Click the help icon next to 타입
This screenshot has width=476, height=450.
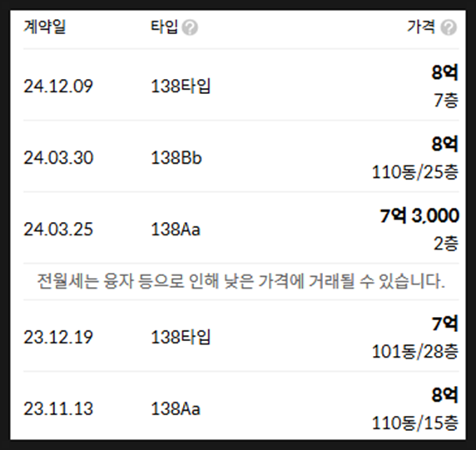pyautogui.click(x=190, y=27)
